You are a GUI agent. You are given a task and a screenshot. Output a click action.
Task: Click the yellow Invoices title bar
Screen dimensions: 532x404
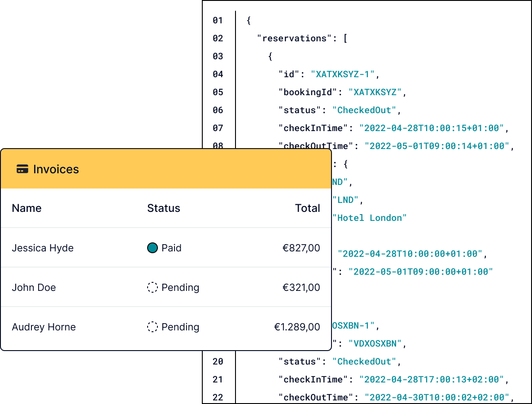pos(166,169)
